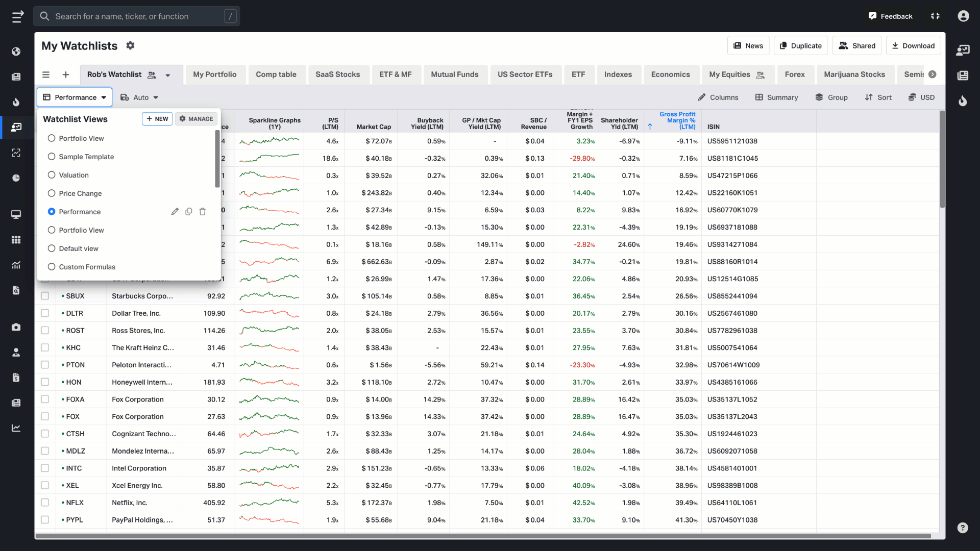This screenshot has width=980, height=551.
Task: Open the user account avatar icon
Action: [963, 16]
